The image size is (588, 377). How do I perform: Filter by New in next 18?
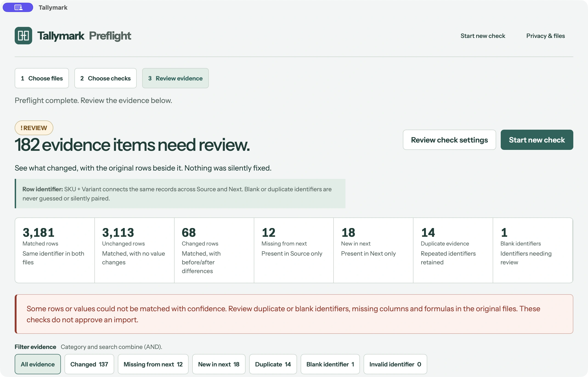[219, 364]
